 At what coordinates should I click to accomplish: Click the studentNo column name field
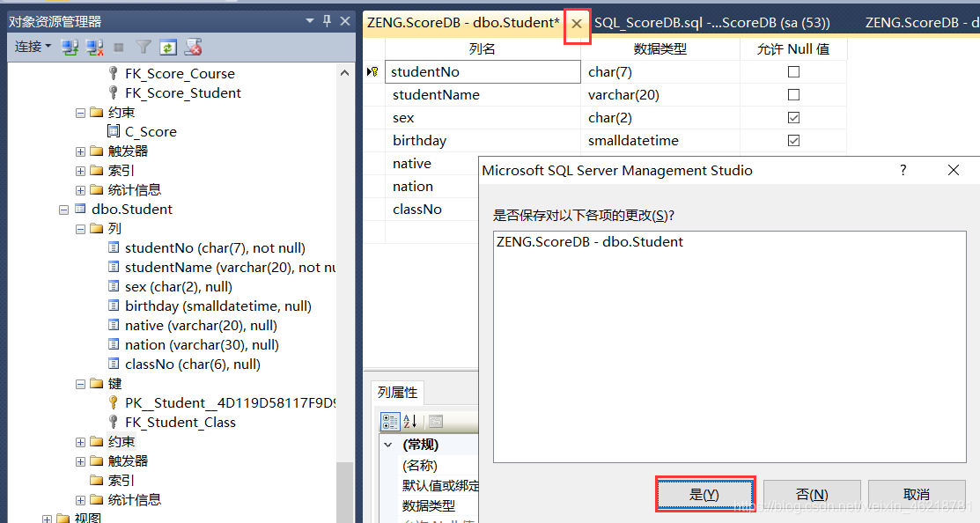point(483,72)
